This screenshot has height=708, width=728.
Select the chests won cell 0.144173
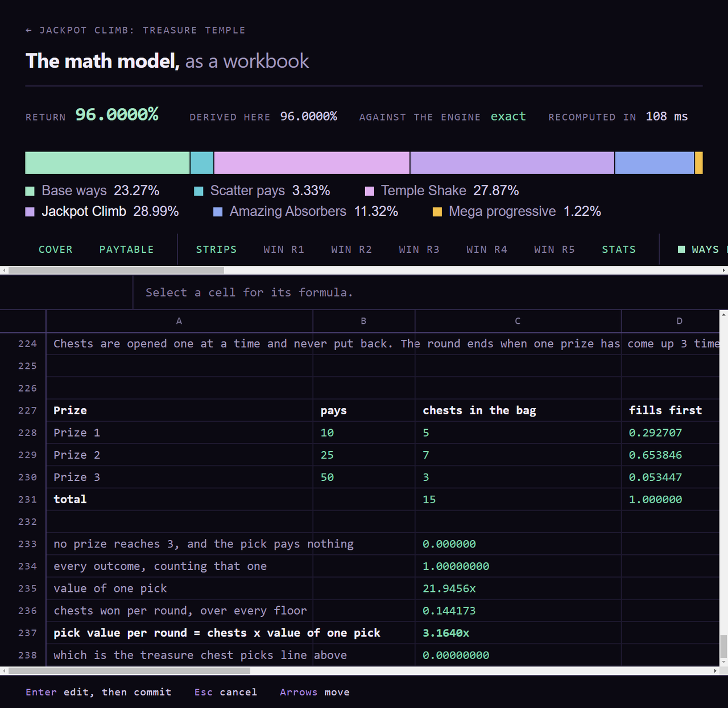point(518,611)
